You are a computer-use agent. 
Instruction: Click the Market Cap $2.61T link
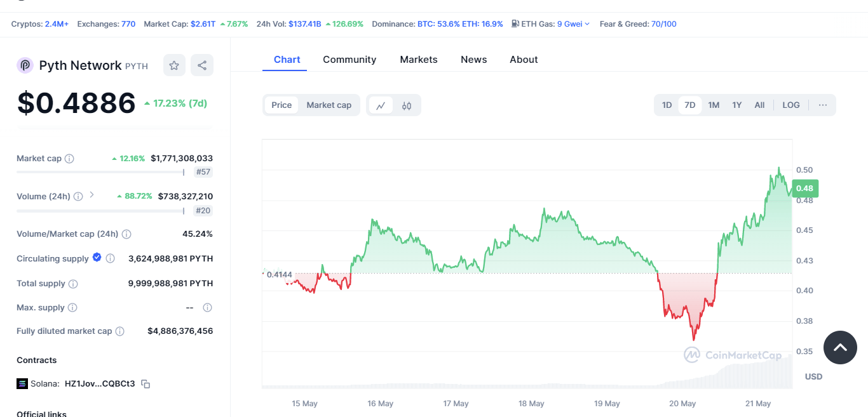pos(202,24)
